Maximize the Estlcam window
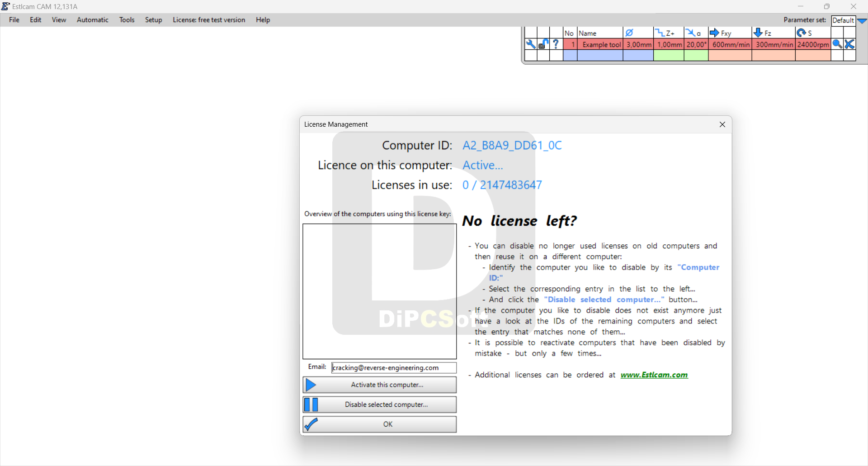The image size is (868, 466). (827, 6)
